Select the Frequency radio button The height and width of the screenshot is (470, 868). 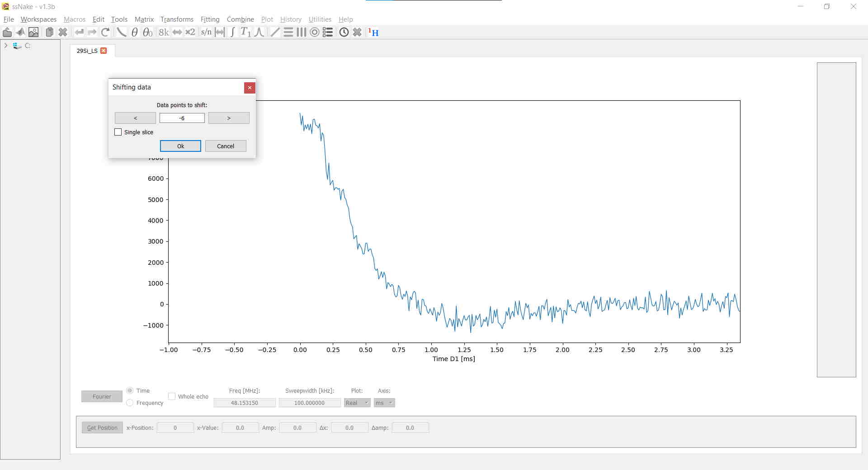point(130,403)
